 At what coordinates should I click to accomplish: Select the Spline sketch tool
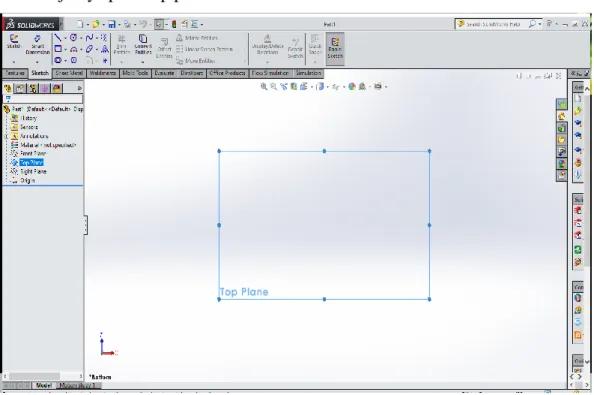pos(89,37)
